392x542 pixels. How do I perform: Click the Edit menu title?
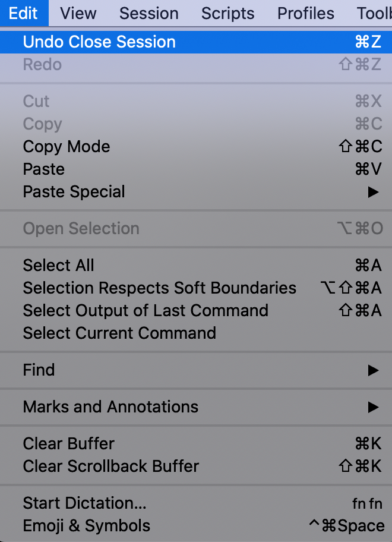[24, 13]
